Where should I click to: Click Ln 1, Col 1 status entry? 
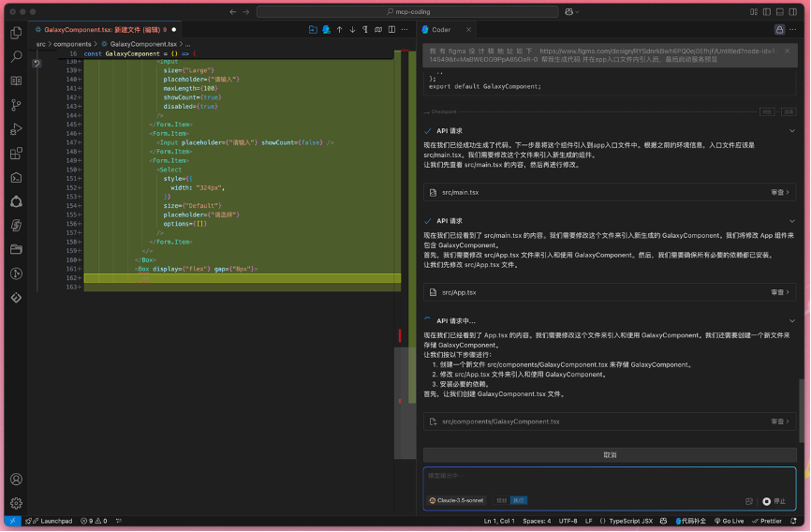click(499, 521)
